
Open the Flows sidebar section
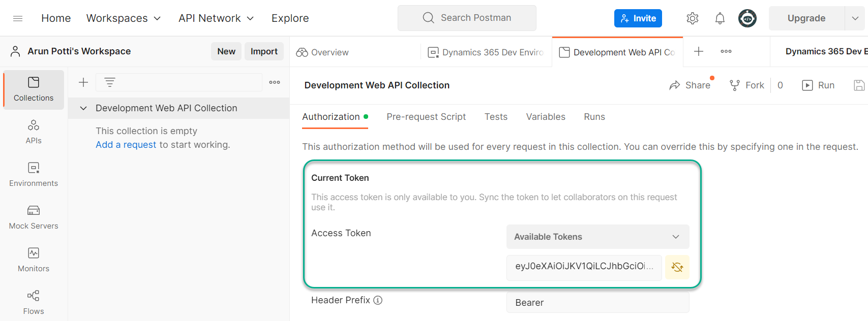[x=34, y=303]
